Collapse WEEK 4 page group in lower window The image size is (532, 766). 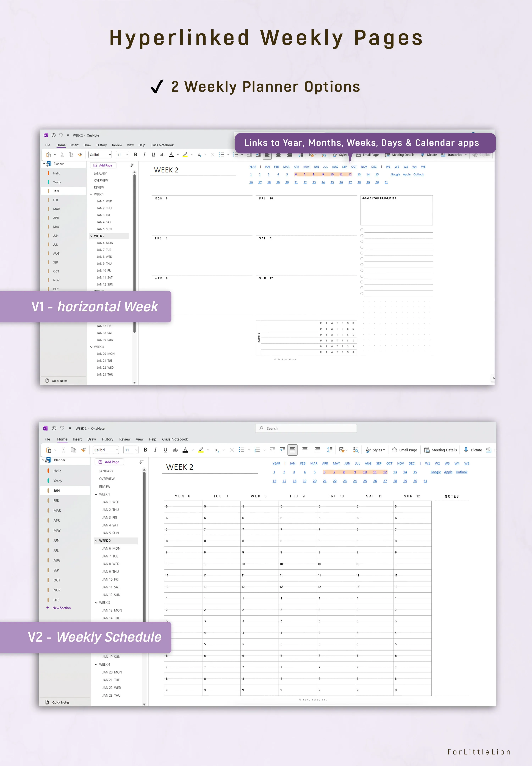(x=96, y=665)
